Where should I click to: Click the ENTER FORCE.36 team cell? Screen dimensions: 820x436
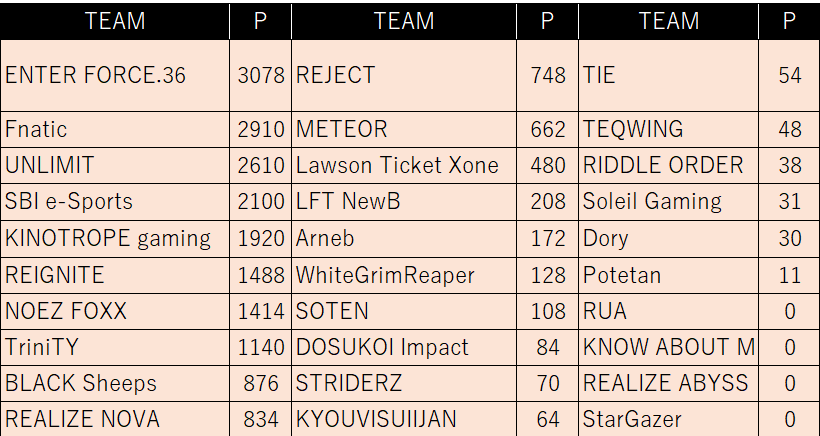coord(96,75)
